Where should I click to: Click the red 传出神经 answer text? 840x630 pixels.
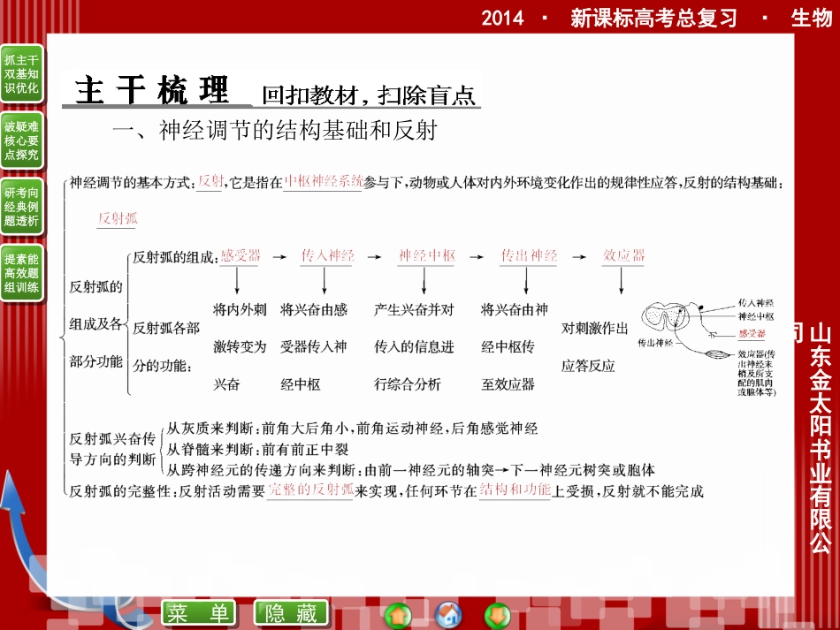pyautogui.click(x=529, y=256)
